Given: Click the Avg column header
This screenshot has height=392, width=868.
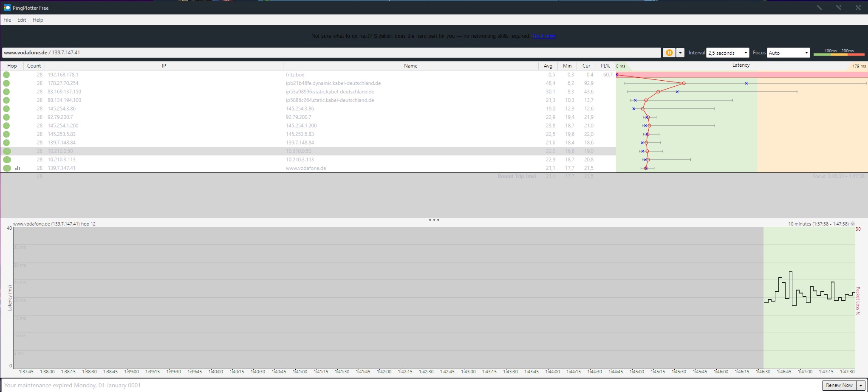Looking at the screenshot, I should click(548, 66).
